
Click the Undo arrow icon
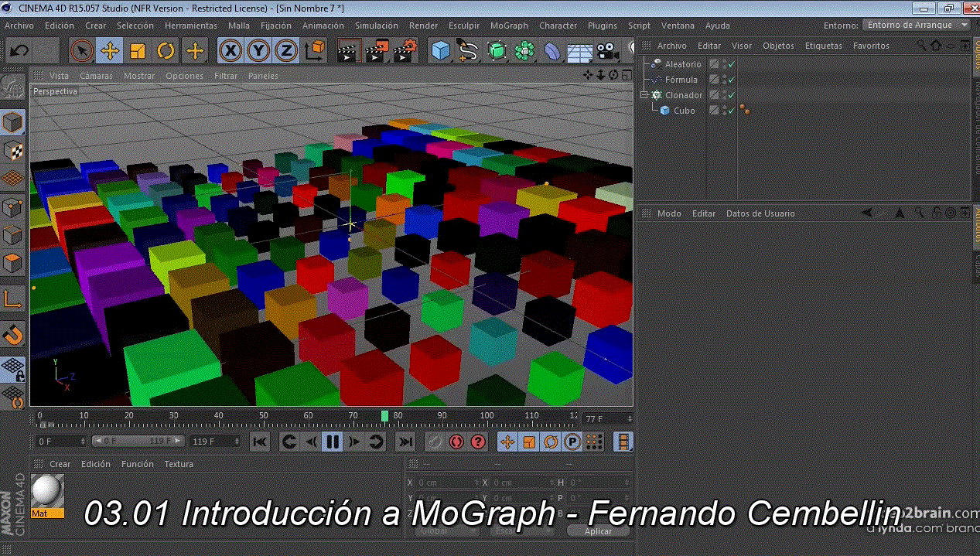click(19, 51)
